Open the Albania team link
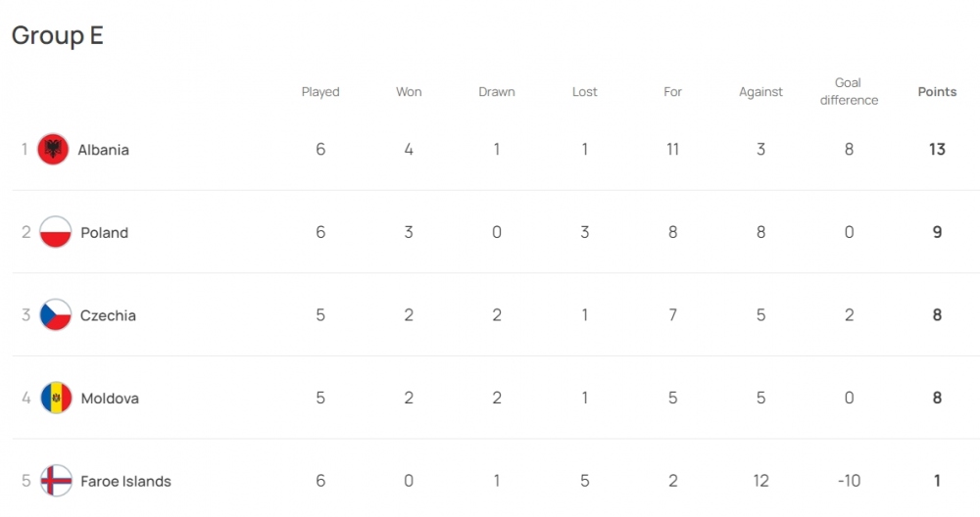 pyautogui.click(x=103, y=150)
